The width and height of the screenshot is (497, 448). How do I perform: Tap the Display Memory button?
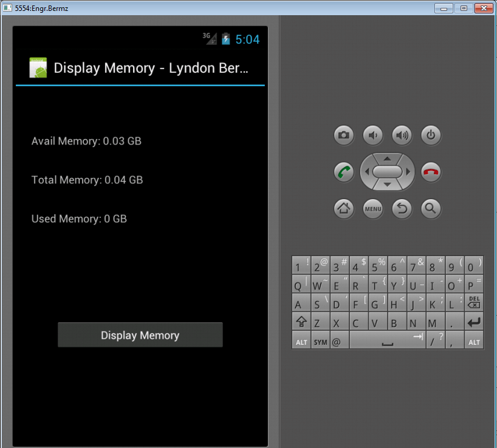coord(140,334)
